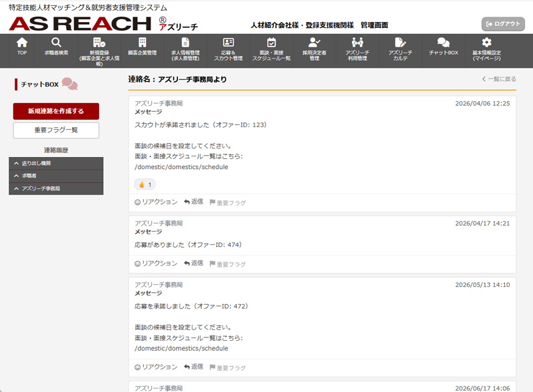The height and width of the screenshot is (392, 533).
Task: Reply to the offer ID 474 message
Action: [x=193, y=264]
